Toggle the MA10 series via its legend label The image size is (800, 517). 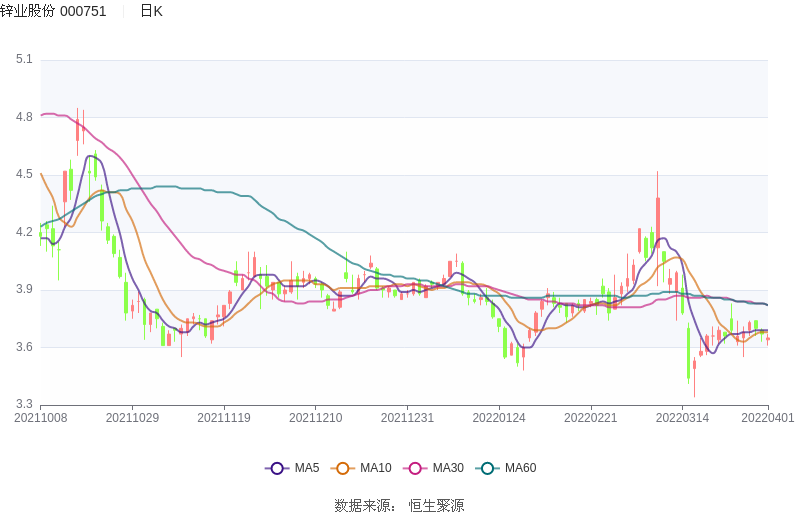coord(376,468)
